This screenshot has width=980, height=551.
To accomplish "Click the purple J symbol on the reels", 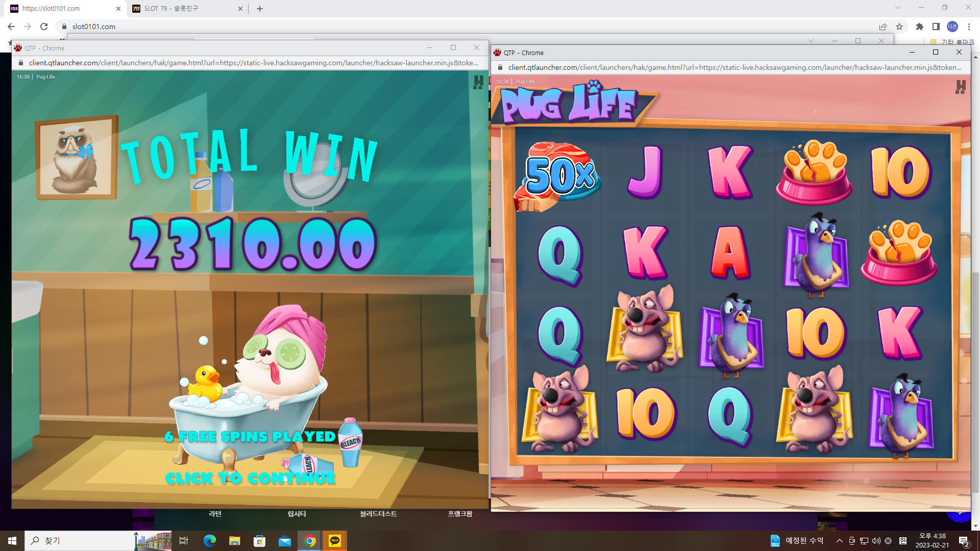I will [x=645, y=172].
